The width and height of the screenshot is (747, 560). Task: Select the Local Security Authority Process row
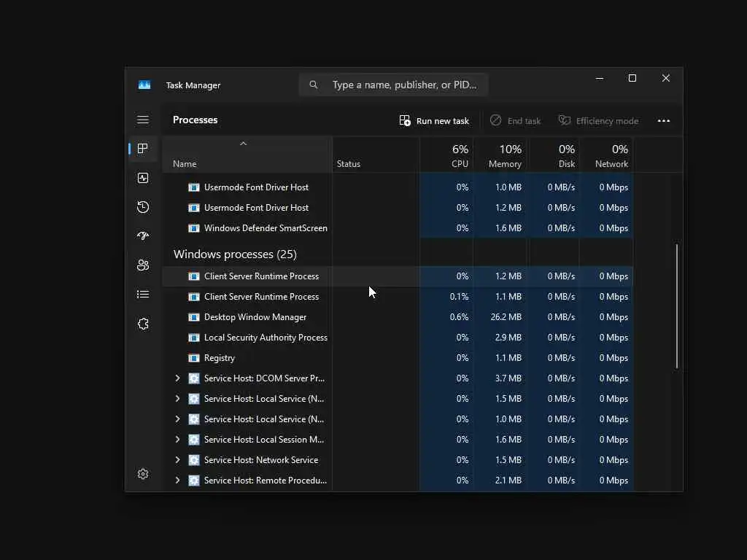point(398,338)
